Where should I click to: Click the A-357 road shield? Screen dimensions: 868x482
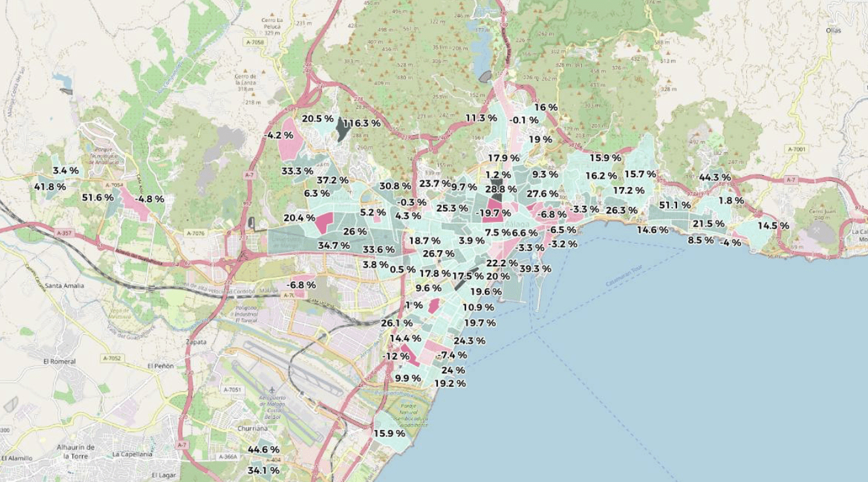click(64, 233)
